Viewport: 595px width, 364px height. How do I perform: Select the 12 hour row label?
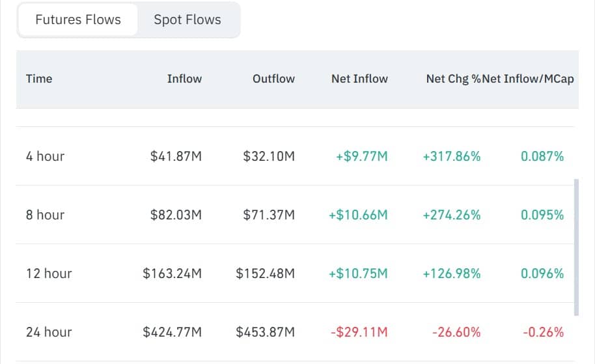(x=49, y=273)
